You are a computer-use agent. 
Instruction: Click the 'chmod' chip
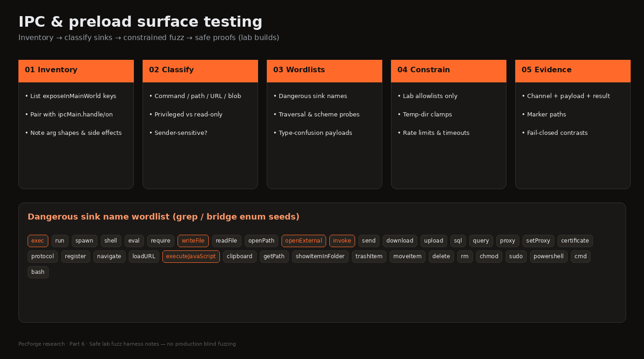tap(489, 256)
